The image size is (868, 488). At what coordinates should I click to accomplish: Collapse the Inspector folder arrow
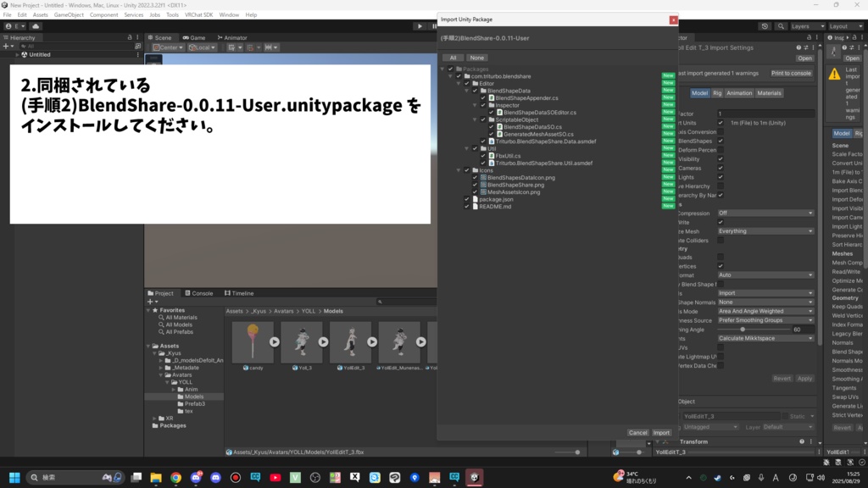475,105
